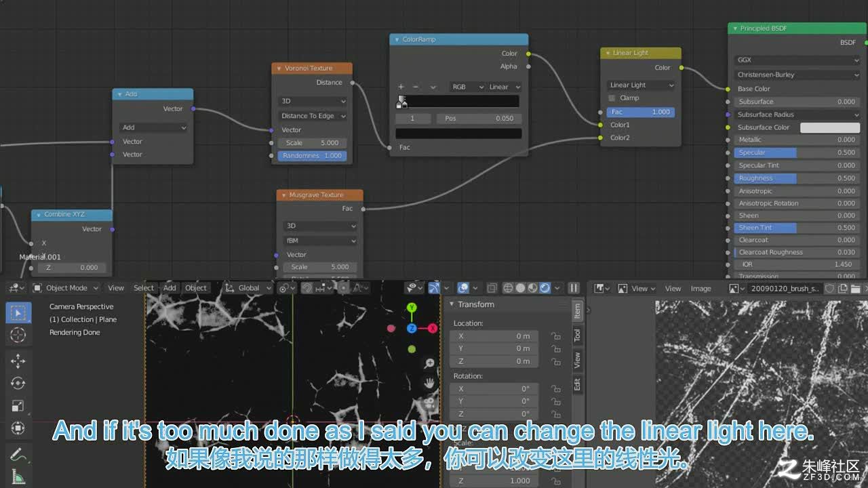
Task: Click the ColorRamp Pos value field
Action: [479, 119]
